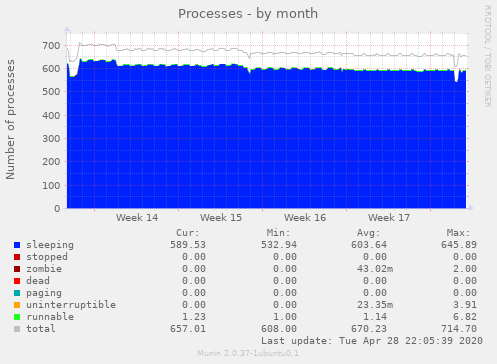Viewport: 497px width, 364px height.
Task: Click the gray total legend swatch
Action: [17, 329]
